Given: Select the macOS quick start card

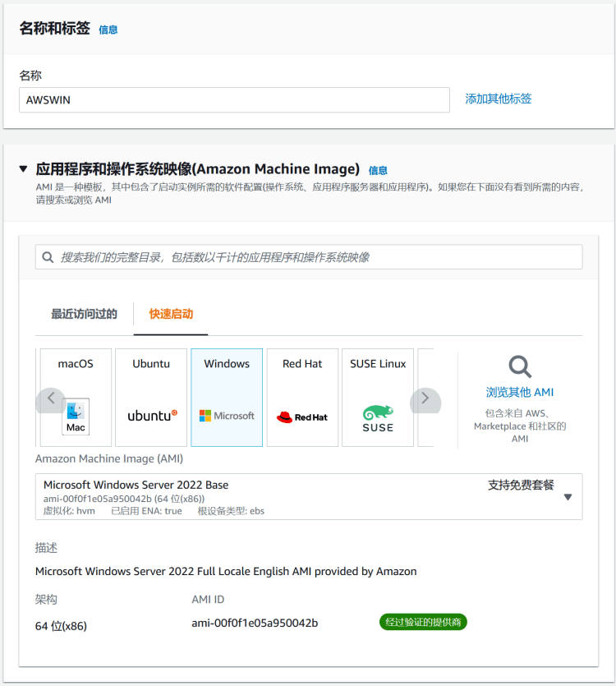Looking at the screenshot, I should click(76, 398).
